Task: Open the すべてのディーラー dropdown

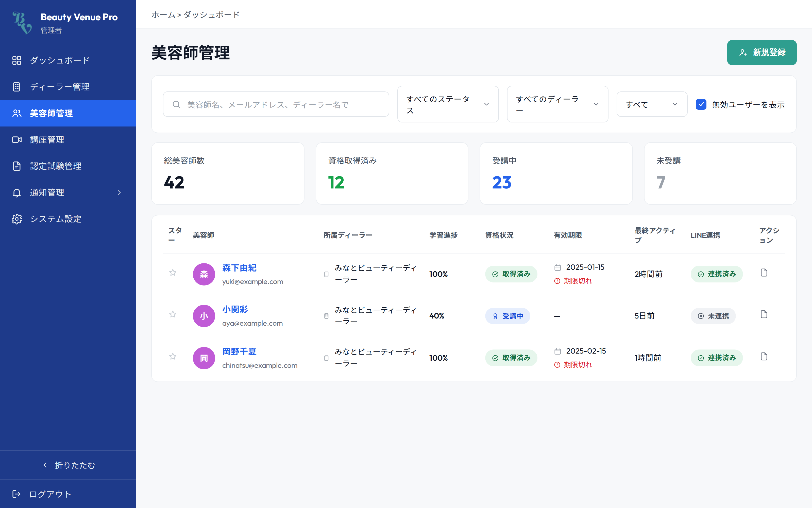Action: pos(558,104)
